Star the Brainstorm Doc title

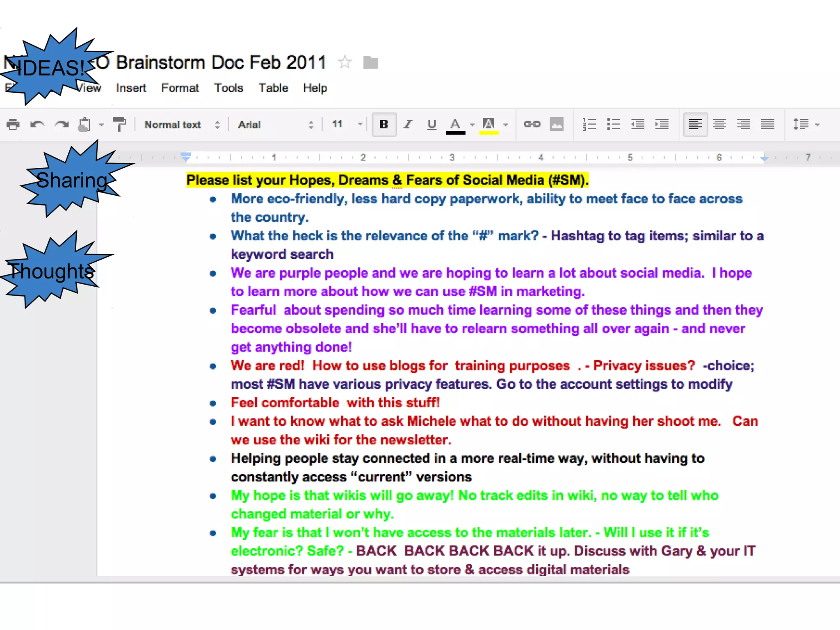tap(345, 62)
